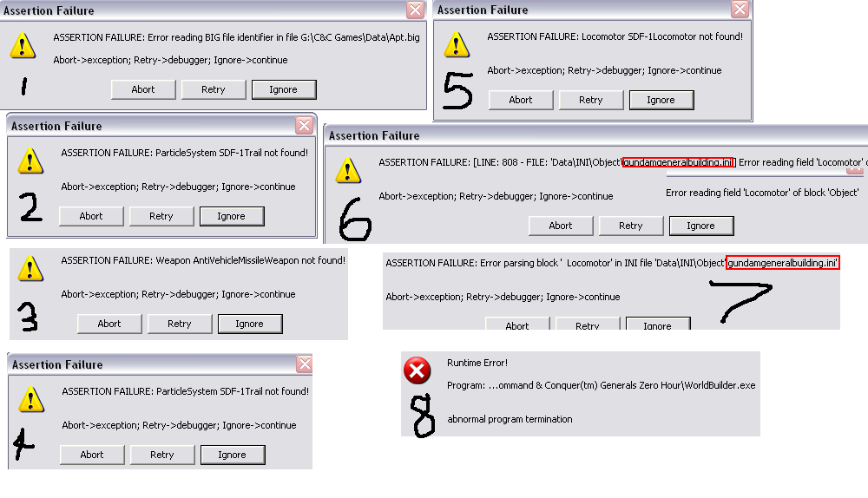Click the red error icon in the Runtime Error box

418,371
